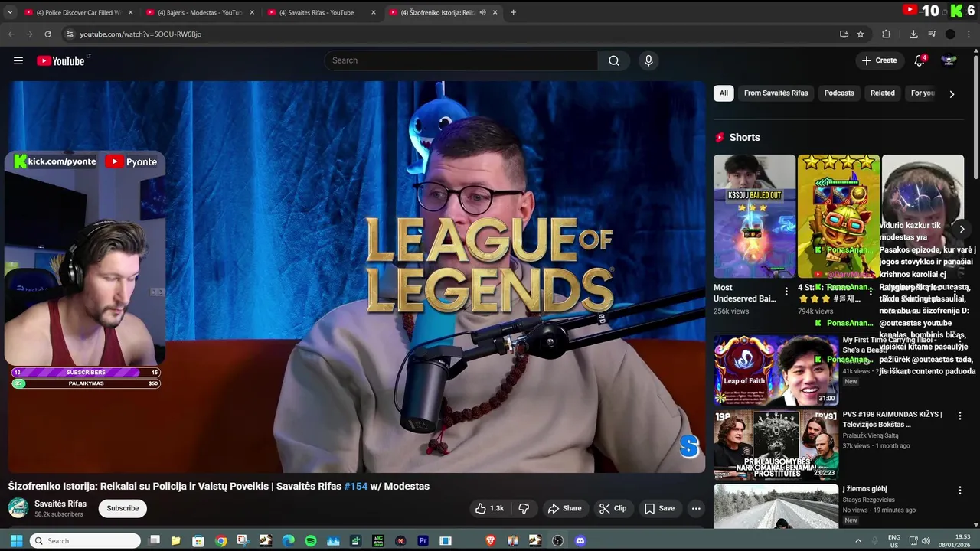
Task: Open ENG US language indicator
Action: 894,540
